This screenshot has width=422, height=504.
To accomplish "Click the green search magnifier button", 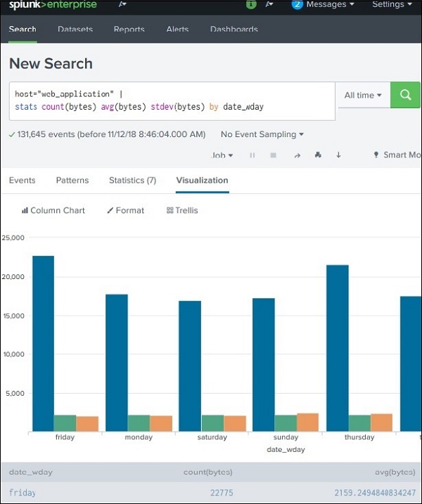I will pos(405,95).
